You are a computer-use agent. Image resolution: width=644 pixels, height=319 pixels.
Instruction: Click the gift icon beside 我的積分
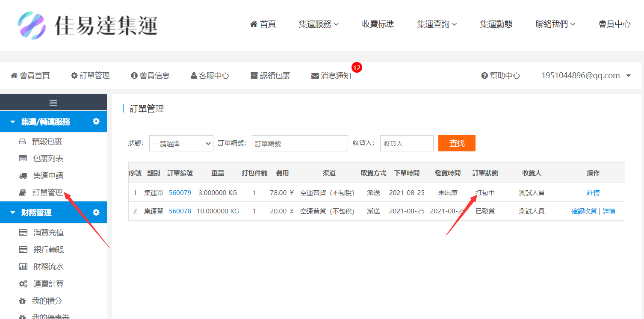(22, 301)
